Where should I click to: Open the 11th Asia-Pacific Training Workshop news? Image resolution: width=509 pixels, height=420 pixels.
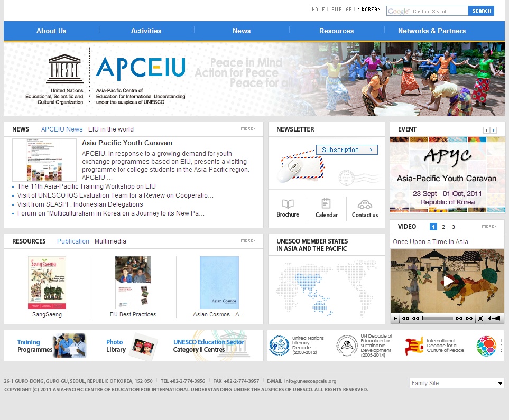[86, 186]
